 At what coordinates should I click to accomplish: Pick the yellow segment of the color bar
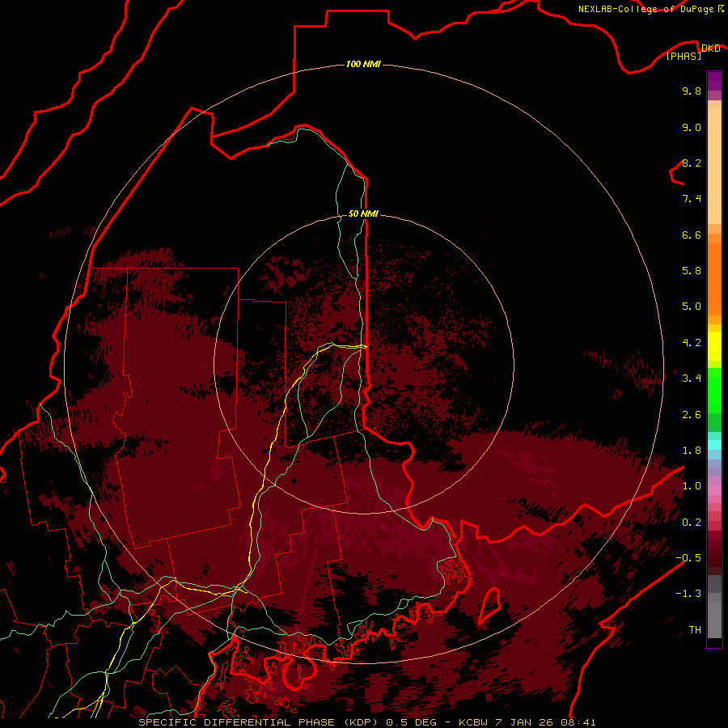[x=714, y=346]
